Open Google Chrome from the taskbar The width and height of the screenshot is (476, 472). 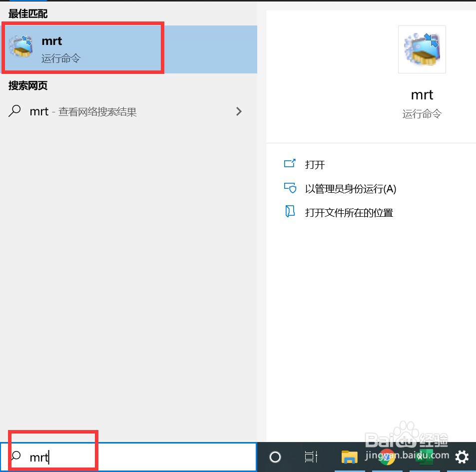tap(387, 457)
